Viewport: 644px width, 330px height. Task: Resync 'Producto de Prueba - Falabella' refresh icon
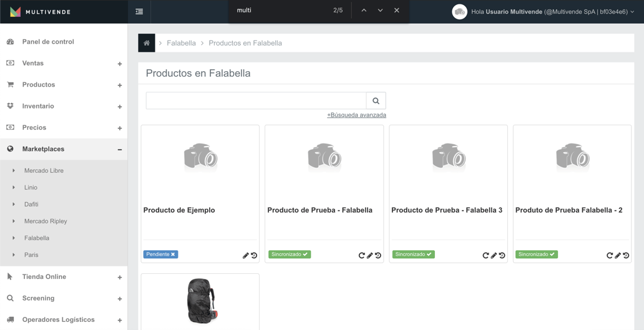point(361,255)
